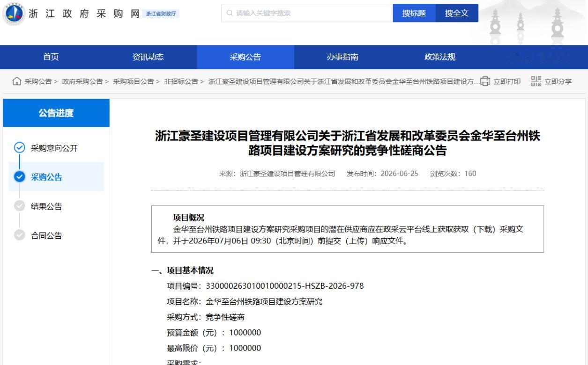588x365 pixels.
Task: Click the grey check icon for 合同公告
Action: 19,235
